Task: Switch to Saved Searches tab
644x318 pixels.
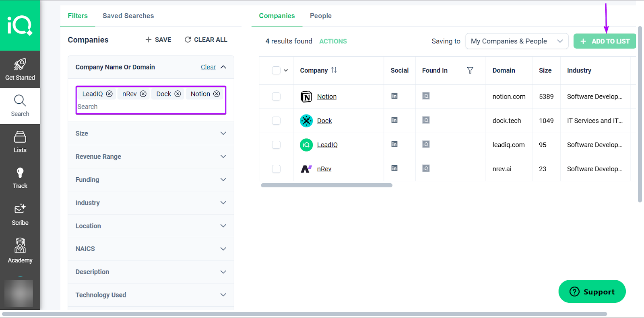Action: pyautogui.click(x=128, y=16)
